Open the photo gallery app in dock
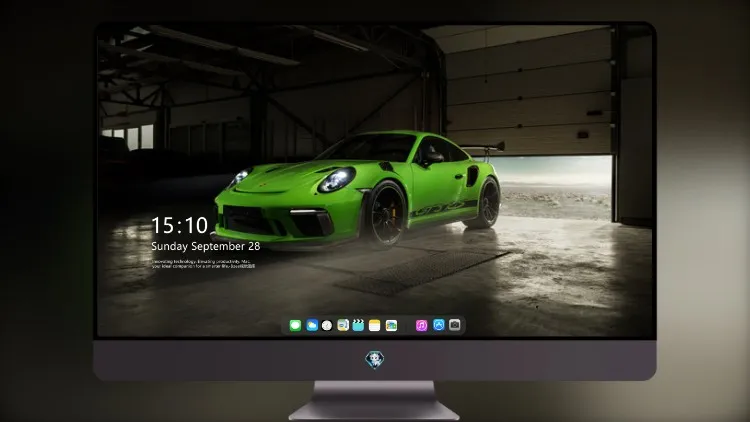The image size is (750, 422). coord(391,326)
